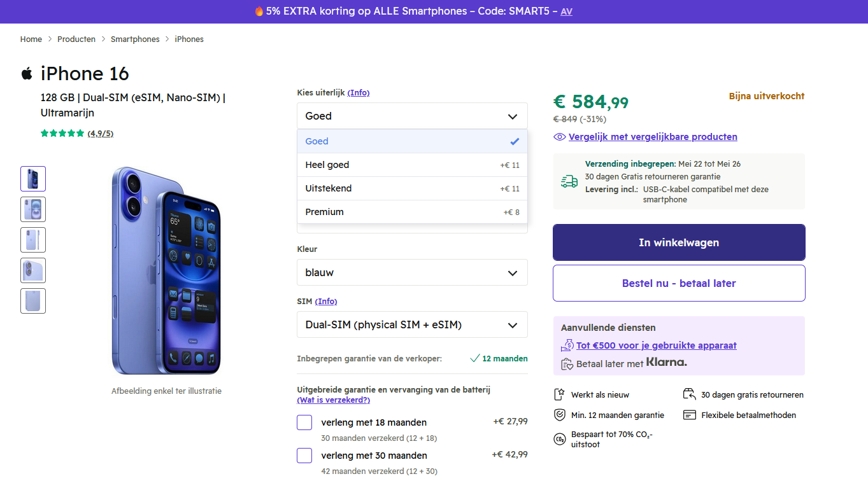Click the Klarna logo
This screenshot has height=488, width=868.
click(667, 362)
